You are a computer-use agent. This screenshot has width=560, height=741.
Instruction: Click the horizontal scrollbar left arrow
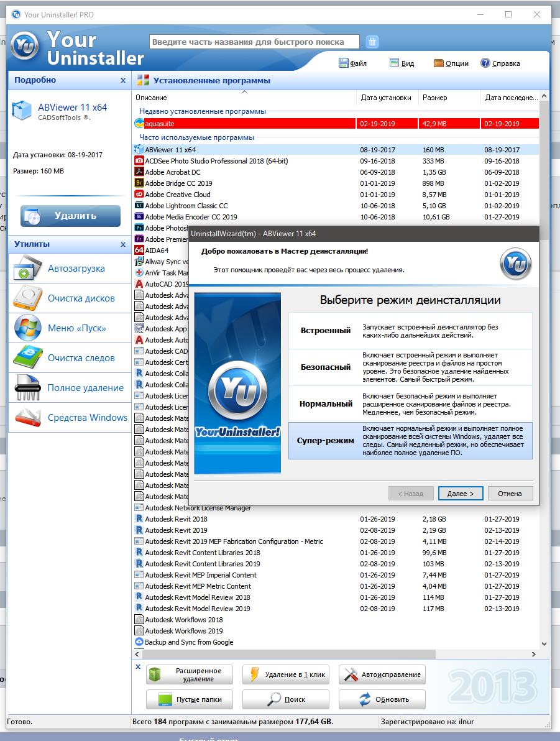(137, 655)
